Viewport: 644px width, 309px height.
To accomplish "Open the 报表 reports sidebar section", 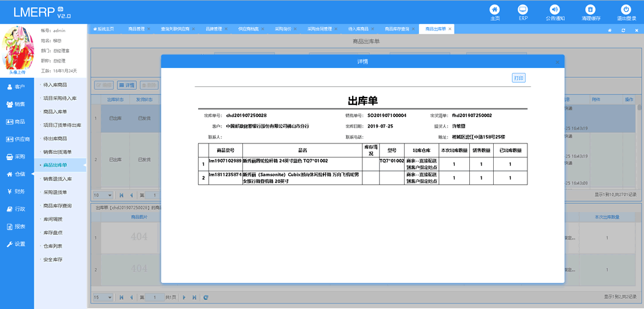I will [x=17, y=226].
